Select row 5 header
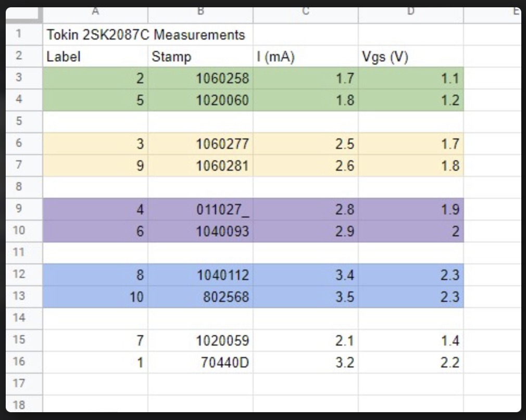This screenshot has width=526, height=420. [x=24, y=122]
